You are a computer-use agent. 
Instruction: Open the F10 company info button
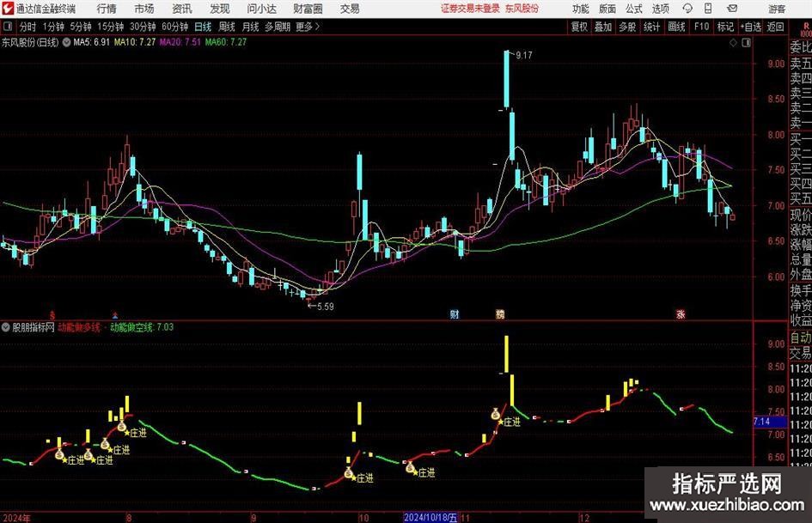[x=702, y=27]
